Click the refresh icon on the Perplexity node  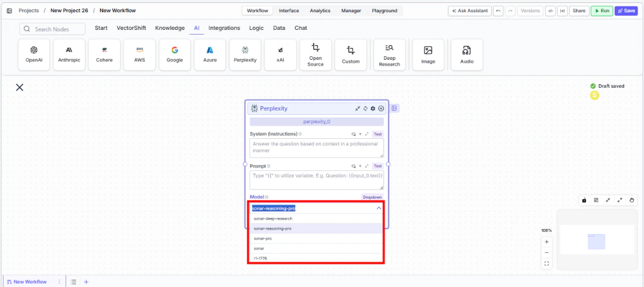click(x=365, y=108)
